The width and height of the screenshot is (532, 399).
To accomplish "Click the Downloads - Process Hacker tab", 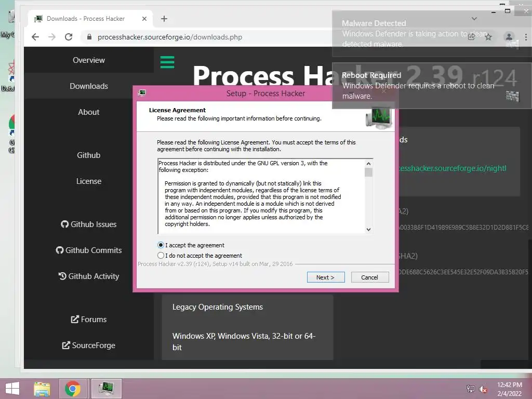I will coord(90,19).
